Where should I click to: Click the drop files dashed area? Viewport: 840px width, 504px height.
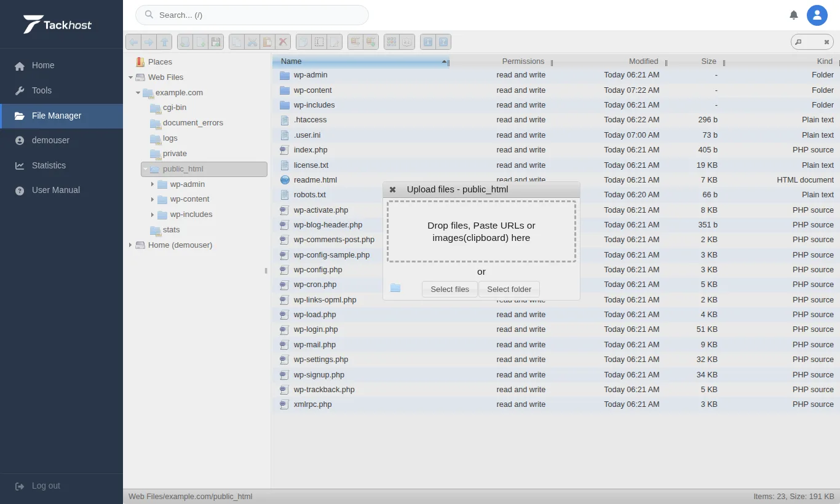pos(481,232)
